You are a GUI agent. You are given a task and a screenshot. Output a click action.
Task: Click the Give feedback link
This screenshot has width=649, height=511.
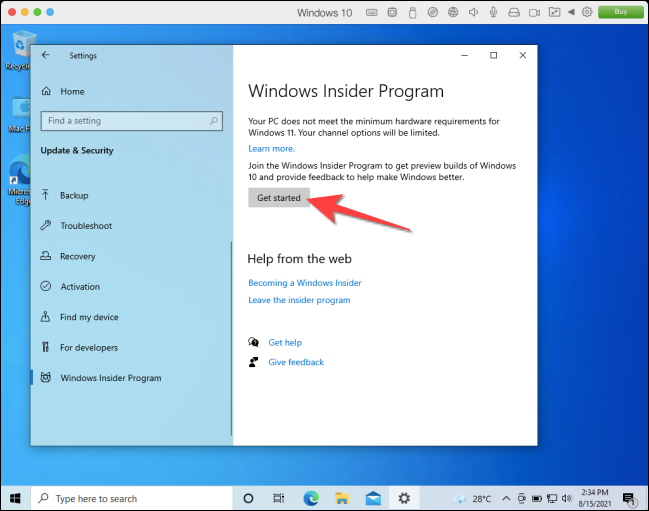296,362
